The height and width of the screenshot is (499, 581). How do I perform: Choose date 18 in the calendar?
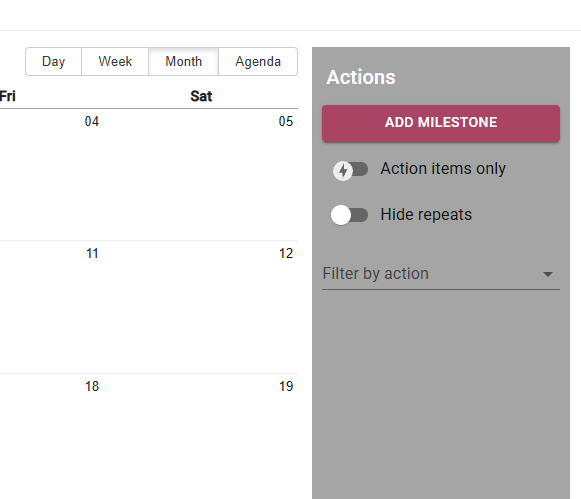coord(92,386)
